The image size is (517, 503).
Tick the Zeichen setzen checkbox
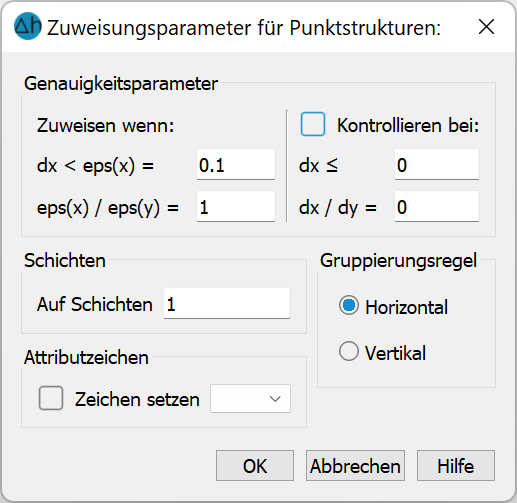(x=51, y=398)
